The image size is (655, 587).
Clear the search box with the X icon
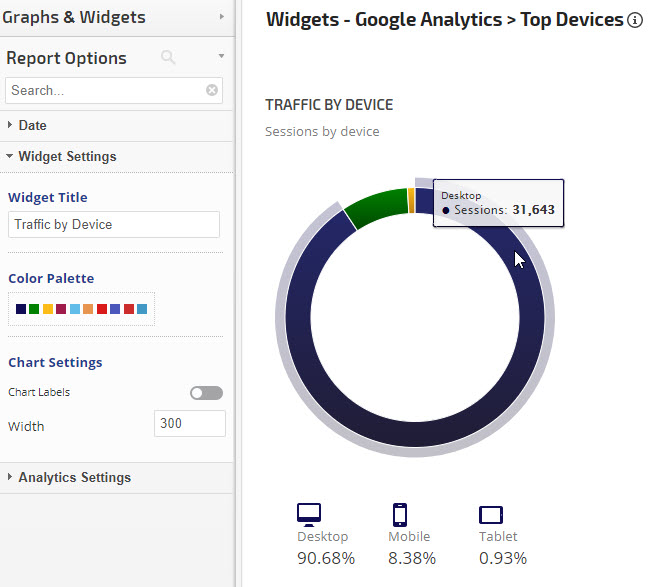click(212, 90)
